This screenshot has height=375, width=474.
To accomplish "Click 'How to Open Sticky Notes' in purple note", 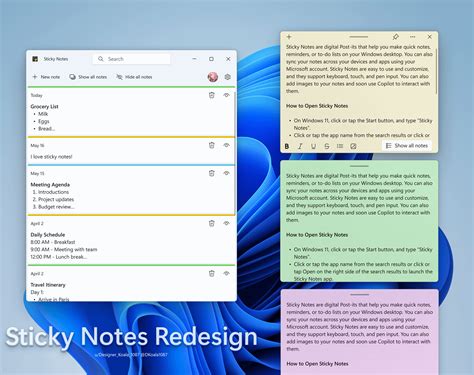I will [x=317, y=364].
